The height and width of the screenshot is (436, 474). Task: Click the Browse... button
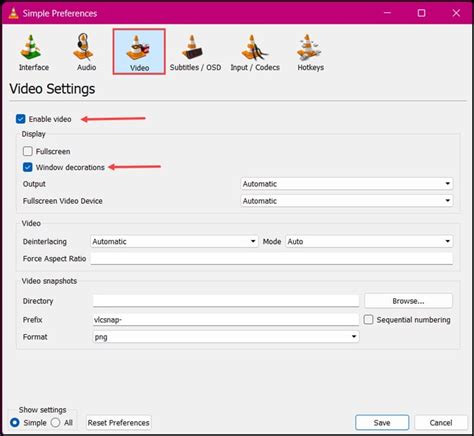tap(408, 301)
